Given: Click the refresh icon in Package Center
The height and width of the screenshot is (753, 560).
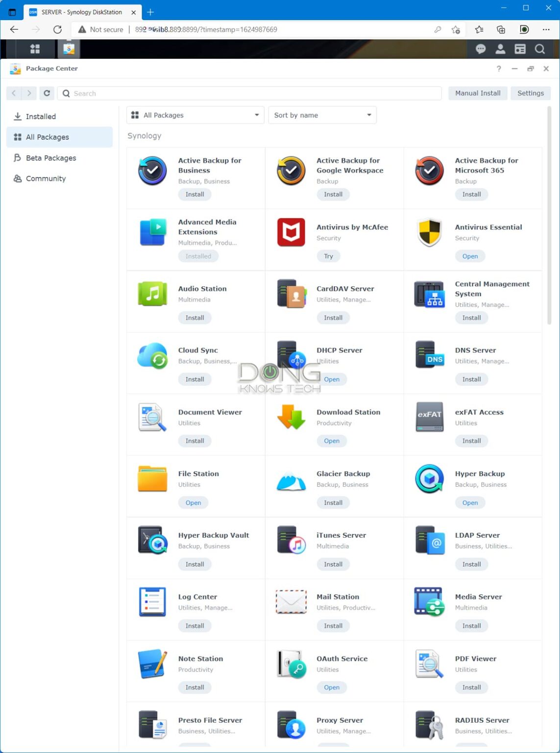Looking at the screenshot, I should click(x=47, y=93).
